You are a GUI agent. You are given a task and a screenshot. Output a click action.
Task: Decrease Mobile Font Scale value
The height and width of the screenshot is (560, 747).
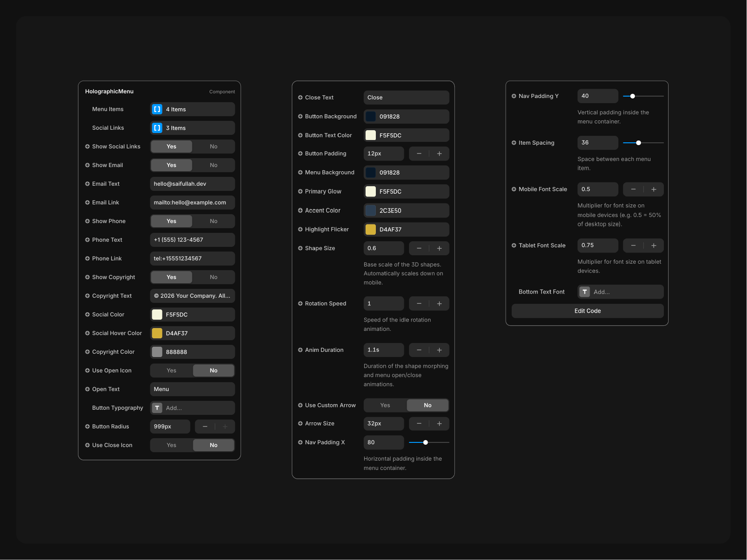(x=633, y=189)
